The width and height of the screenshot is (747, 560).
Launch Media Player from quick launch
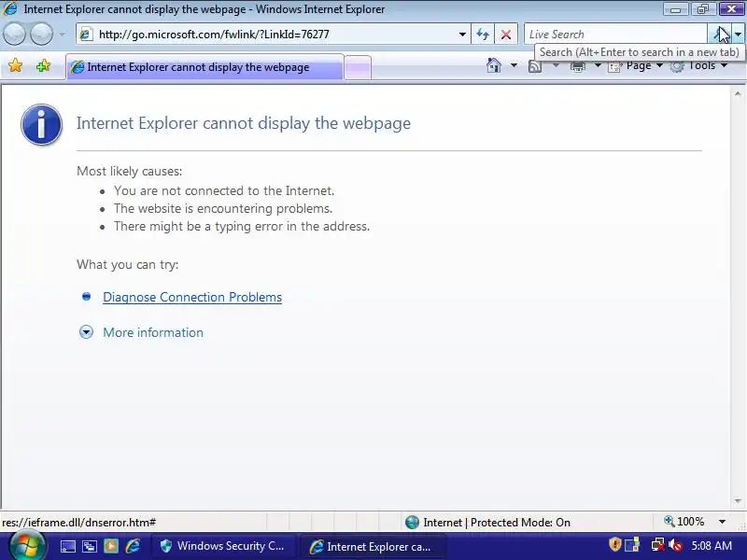pyautogui.click(x=111, y=546)
